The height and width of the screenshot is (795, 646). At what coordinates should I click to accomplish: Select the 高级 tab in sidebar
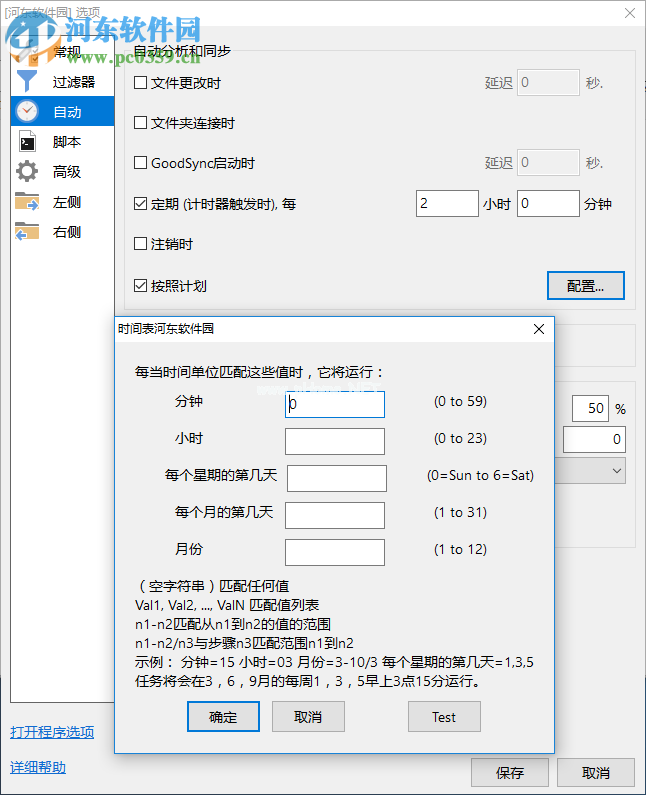pyautogui.click(x=67, y=172)
